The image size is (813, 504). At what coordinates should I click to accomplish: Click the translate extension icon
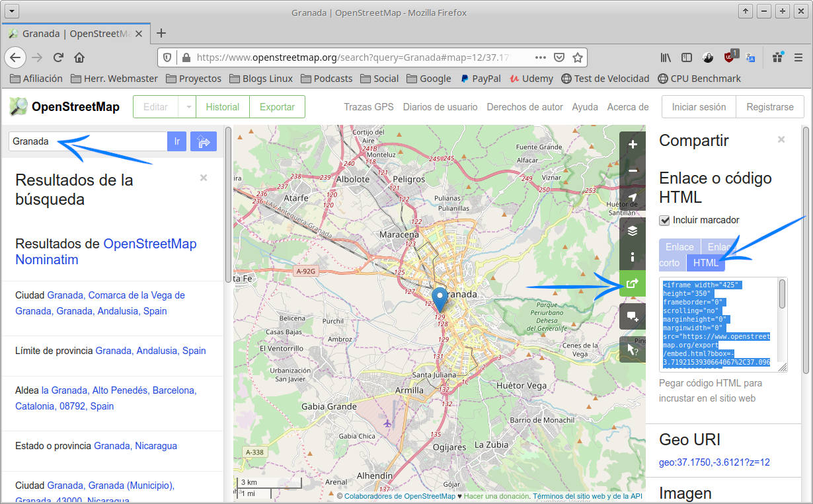point(750,57)
